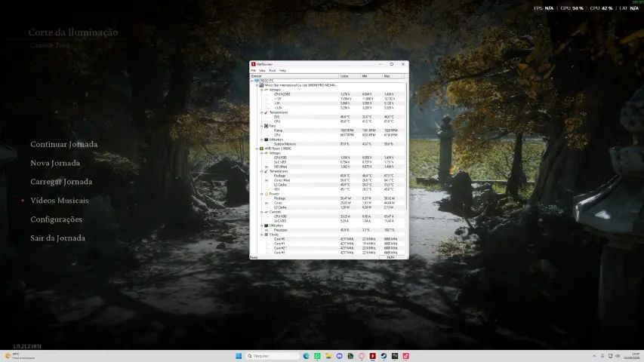Collapse the AMD Ryzen 5 node

(x=257, y=149)
